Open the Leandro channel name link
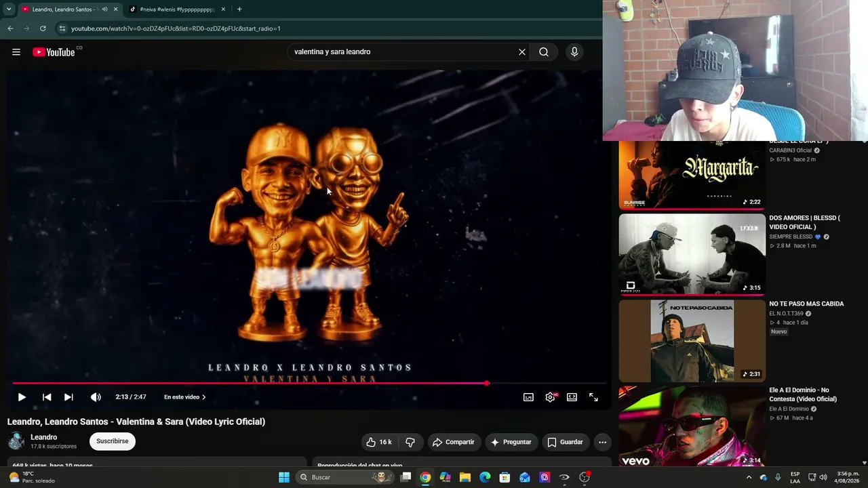This screenshot has height=488, width=868. click(43, 437)
